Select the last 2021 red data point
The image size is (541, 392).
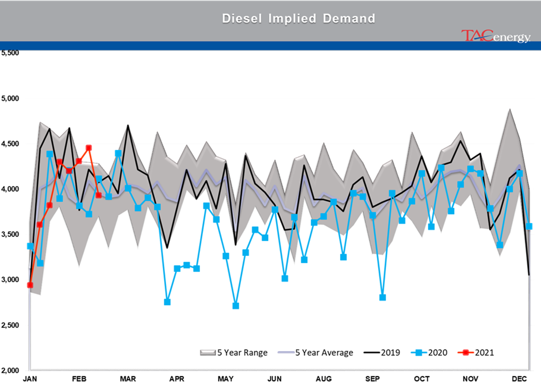click(x=98, y=195)
